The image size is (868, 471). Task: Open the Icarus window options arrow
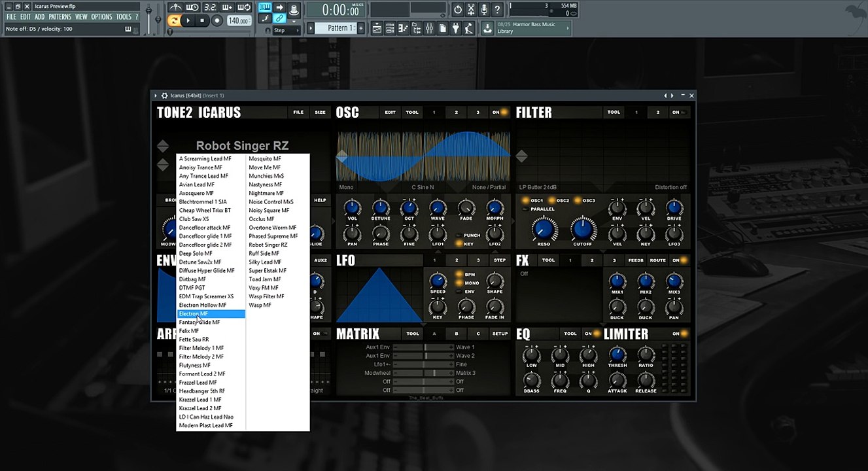tap(156, 96)
